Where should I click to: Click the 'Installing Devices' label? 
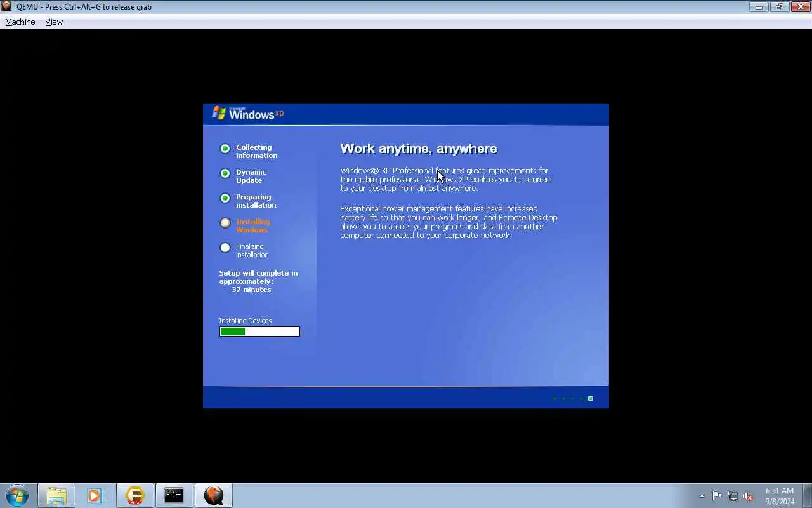coord(246,321)
